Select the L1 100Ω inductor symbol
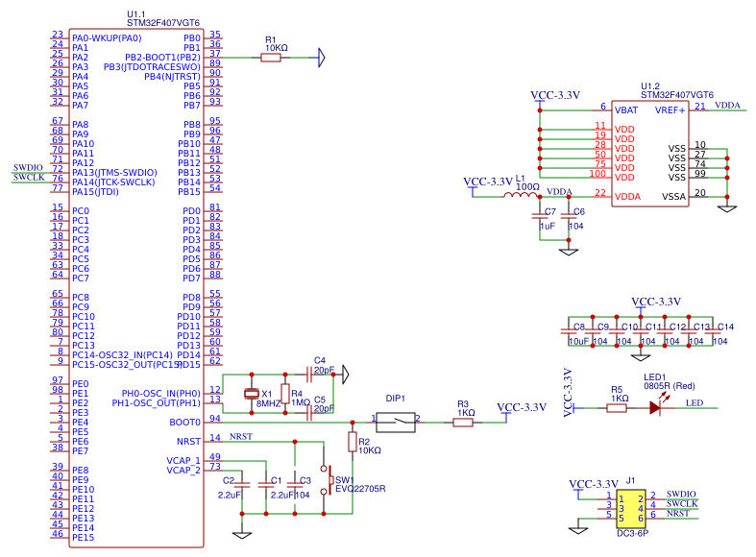The height and width of the screenshot is (557, 756). tap(520, 195)
